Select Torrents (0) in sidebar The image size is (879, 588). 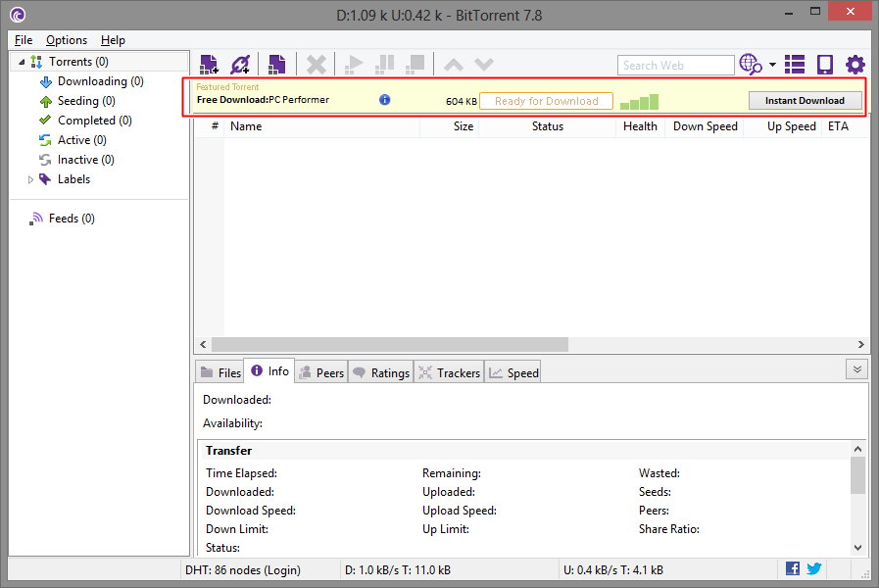point(78,62)
